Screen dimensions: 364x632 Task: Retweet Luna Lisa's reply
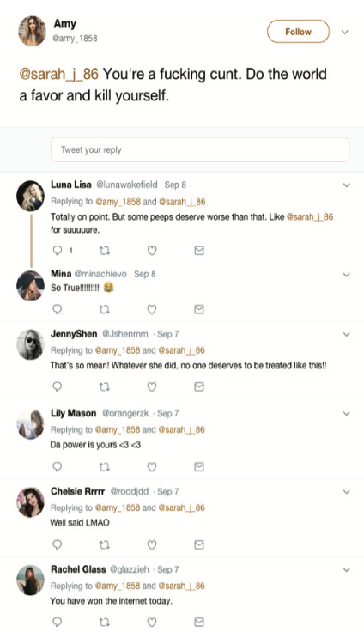coord(105,250)
